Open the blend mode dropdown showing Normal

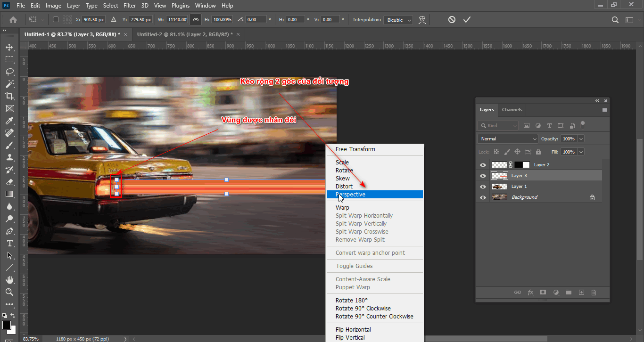507,138
